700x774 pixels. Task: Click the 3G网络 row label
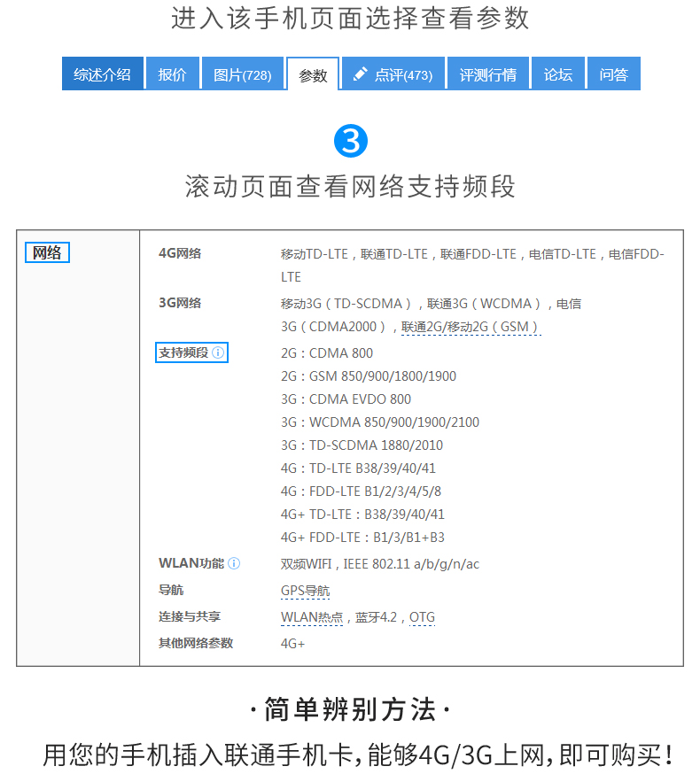tap(180, 303)
